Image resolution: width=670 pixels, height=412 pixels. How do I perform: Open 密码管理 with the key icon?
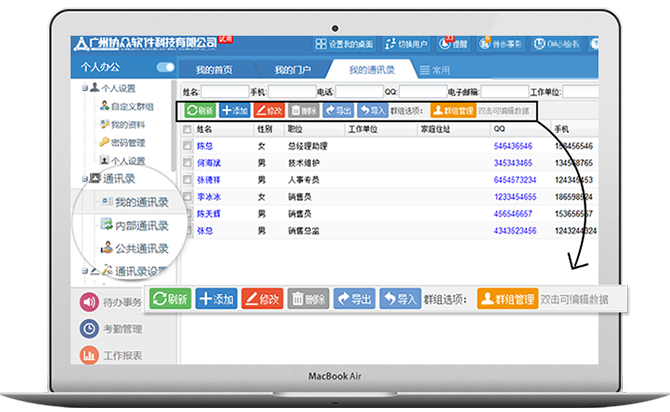pos(123,142)
